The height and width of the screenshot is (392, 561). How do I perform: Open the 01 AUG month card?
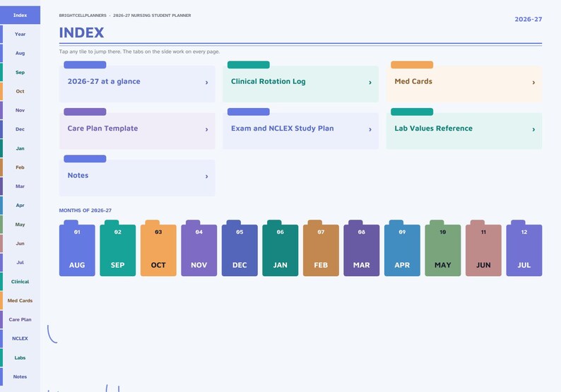click(77, 249)
